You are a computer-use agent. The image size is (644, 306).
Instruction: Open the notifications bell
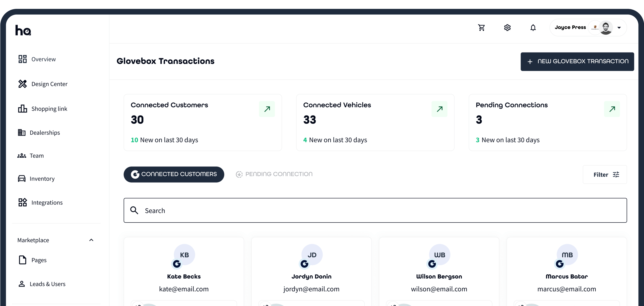coord(533,27)
